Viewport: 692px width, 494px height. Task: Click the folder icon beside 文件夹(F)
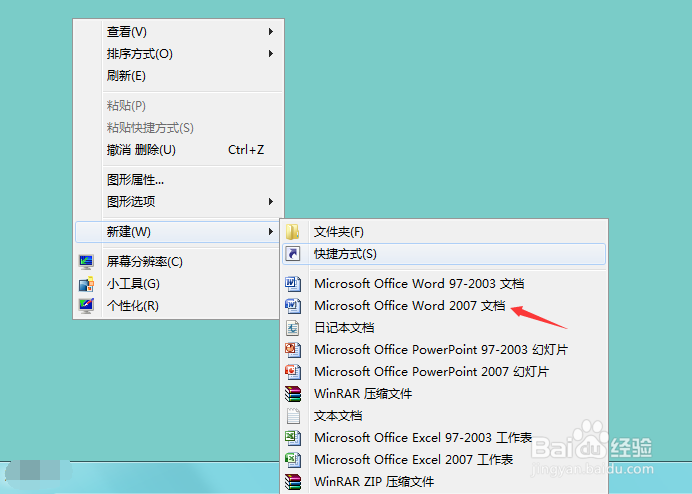292,232
